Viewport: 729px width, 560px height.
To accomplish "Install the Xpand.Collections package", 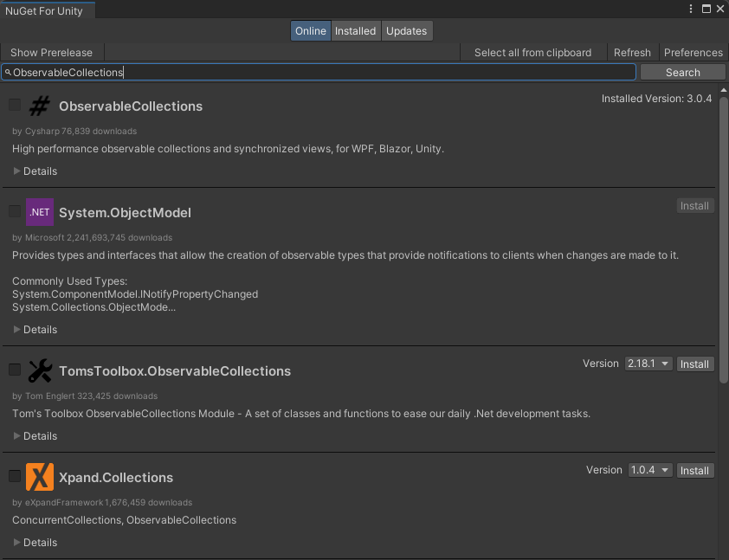I will [694, 470].
